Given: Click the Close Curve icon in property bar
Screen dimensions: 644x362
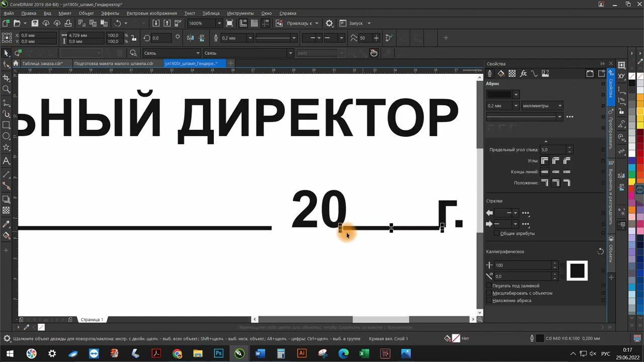Looking at the screenshot, I should (x=388, y=38).
